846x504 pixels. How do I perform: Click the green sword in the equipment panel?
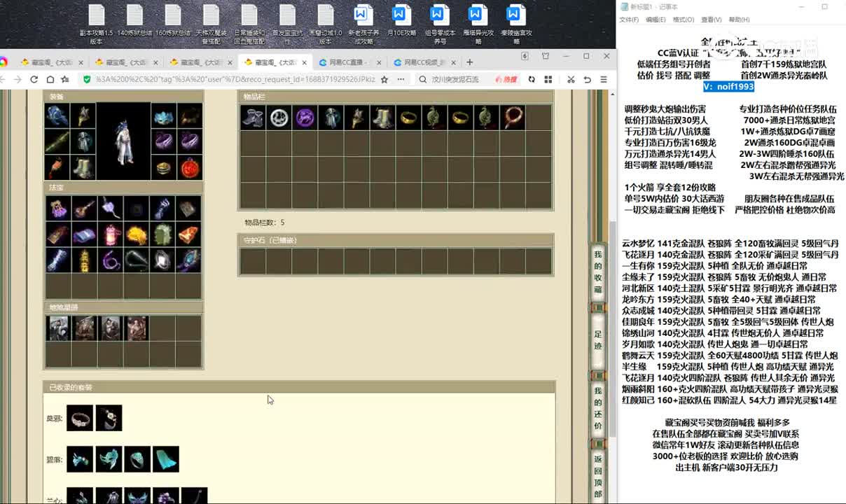point(57,142)
